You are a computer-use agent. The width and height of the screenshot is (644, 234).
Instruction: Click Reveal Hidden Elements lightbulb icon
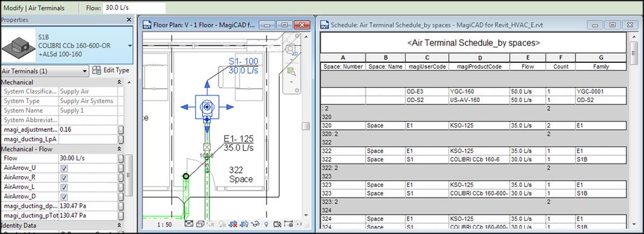(266, 224)
